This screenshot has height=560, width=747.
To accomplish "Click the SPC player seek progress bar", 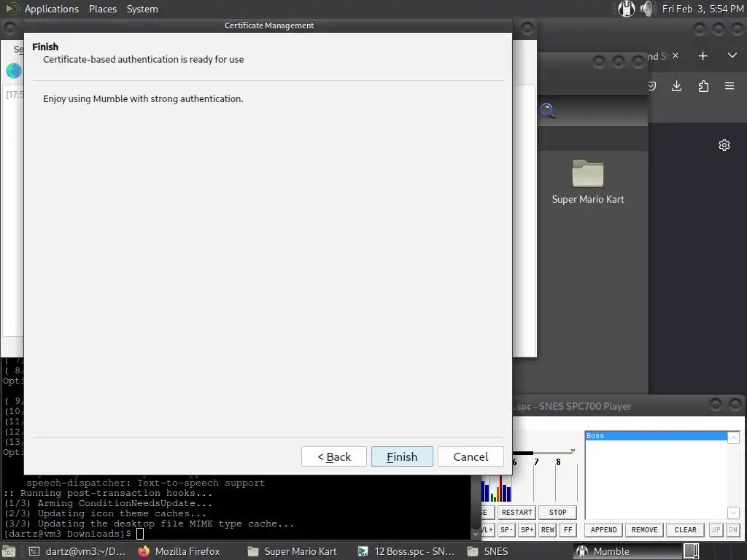I will [x=543, y=453].
